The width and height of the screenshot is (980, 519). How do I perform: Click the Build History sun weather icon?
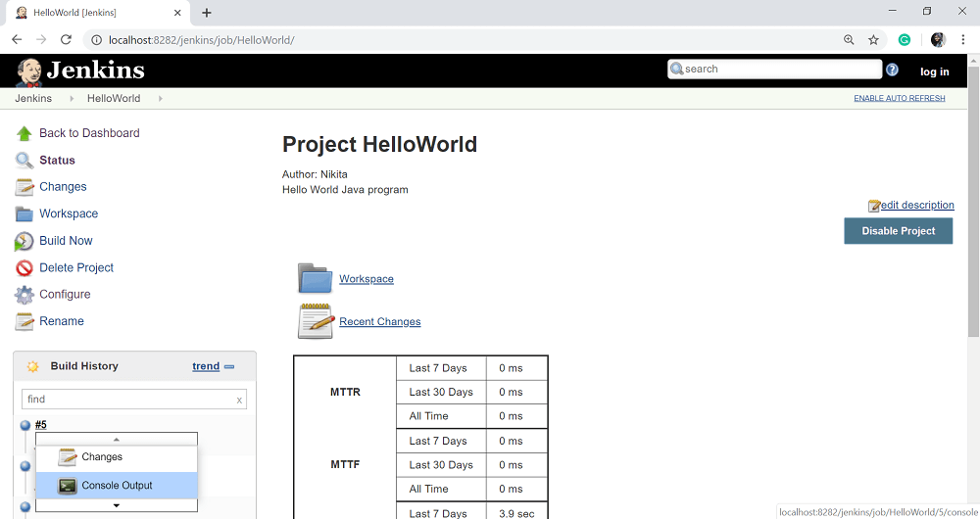[x=32, y=366]
